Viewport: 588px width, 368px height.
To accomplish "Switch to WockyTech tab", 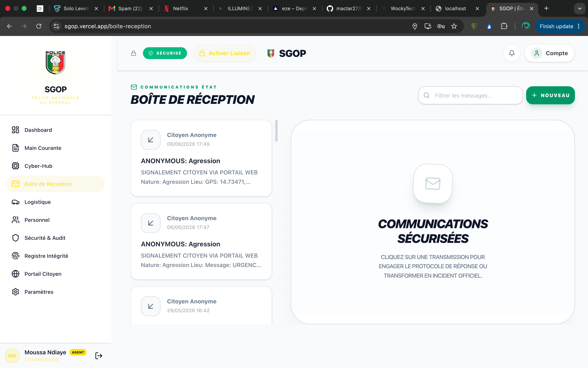I will [x=402, y=9].
